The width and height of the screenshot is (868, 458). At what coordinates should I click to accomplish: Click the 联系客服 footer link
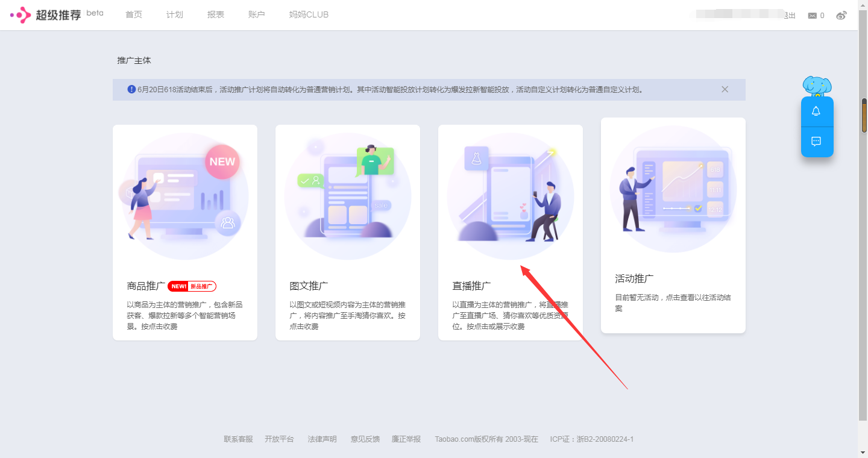239,439
